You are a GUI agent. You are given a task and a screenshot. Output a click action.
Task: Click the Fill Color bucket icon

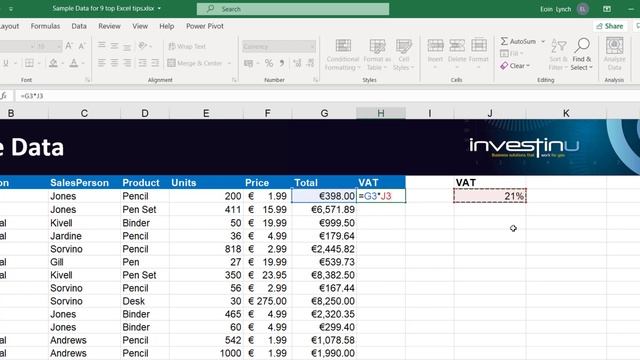(53, 63)
